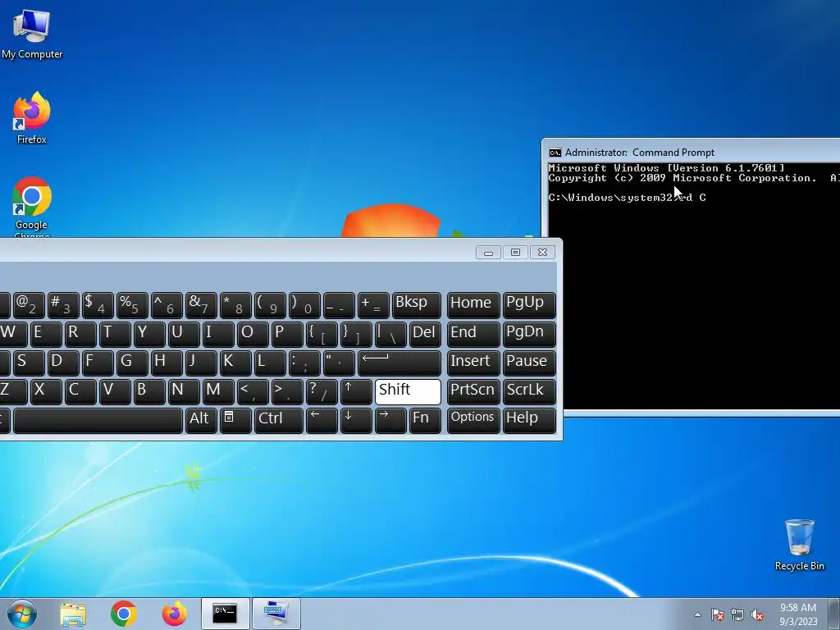Tap the letter M key
The height and width of the screenshot is (630, 840).
coord(218,391)
